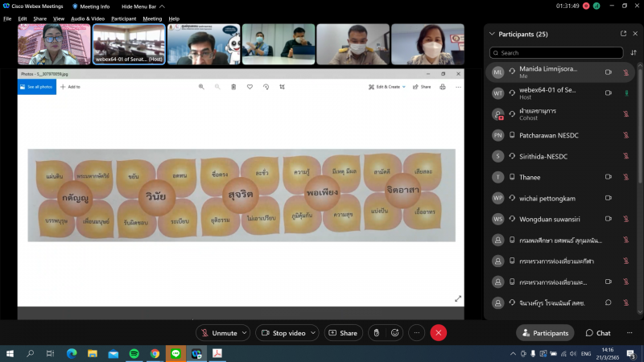
Task: Open panel options ellipsis beside Chat
Action: [630, 333]
